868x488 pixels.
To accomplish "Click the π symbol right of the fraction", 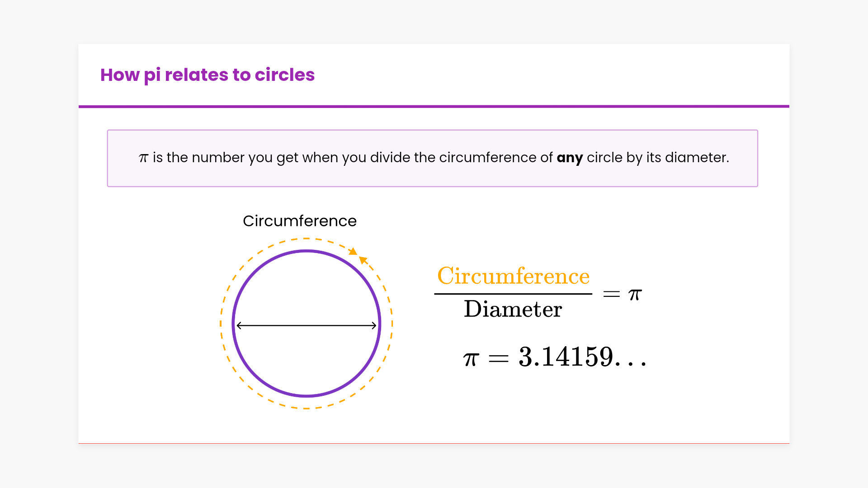I will [x=635, y=295].
